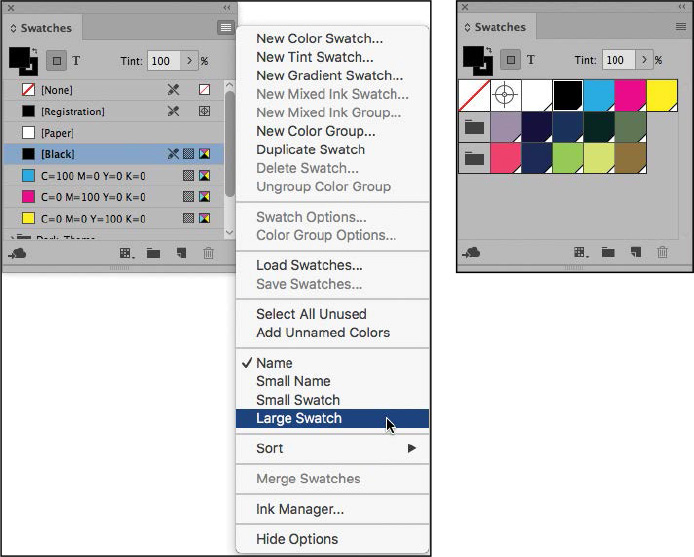Open Tint arrow dropdown in grid-view panel
The height and width of the screenshot is (557, 694).
point(644,60)
